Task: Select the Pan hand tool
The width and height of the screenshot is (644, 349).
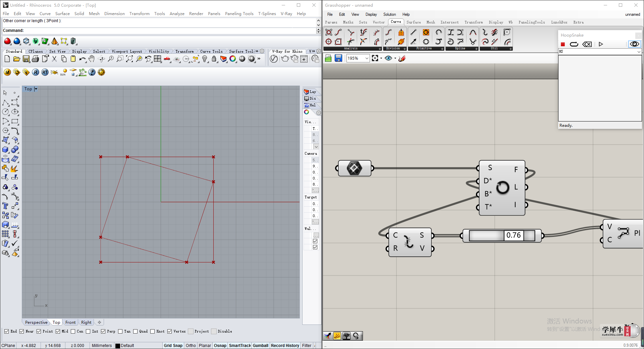Action: tap(92, 59)
